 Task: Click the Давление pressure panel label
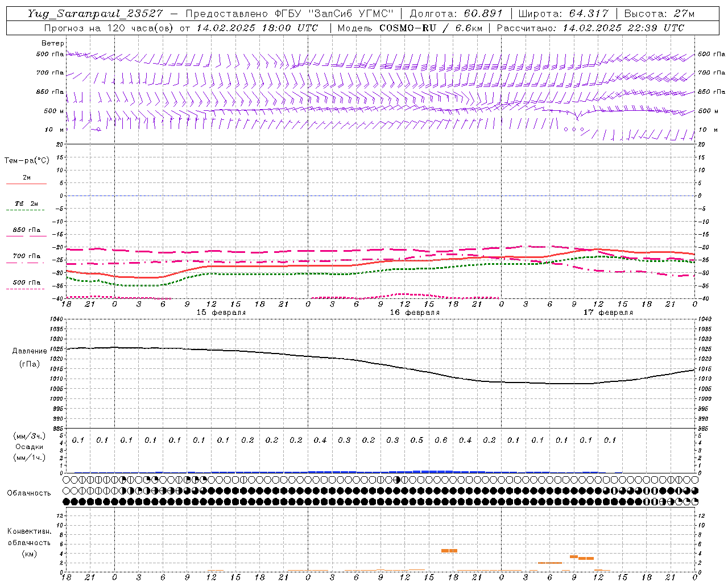29,351
